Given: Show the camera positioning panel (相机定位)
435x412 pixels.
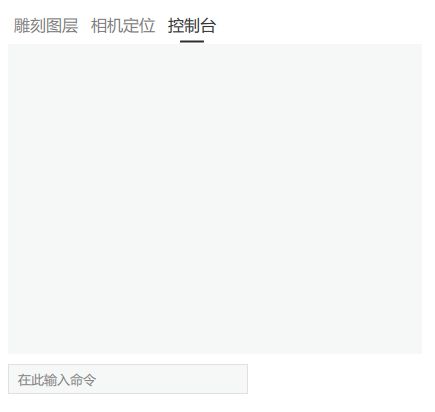Looking at the screenshot, I should coord(123,26).
